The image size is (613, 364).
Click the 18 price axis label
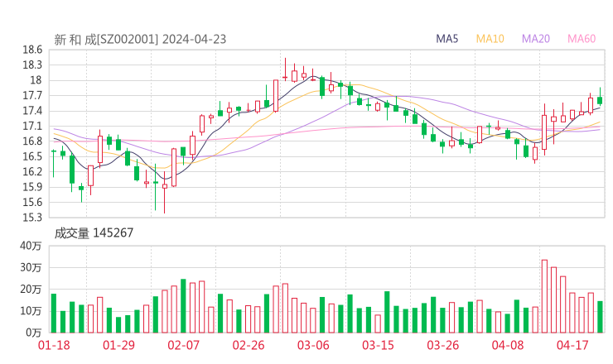pyautogui.click(x=36, y=80)
